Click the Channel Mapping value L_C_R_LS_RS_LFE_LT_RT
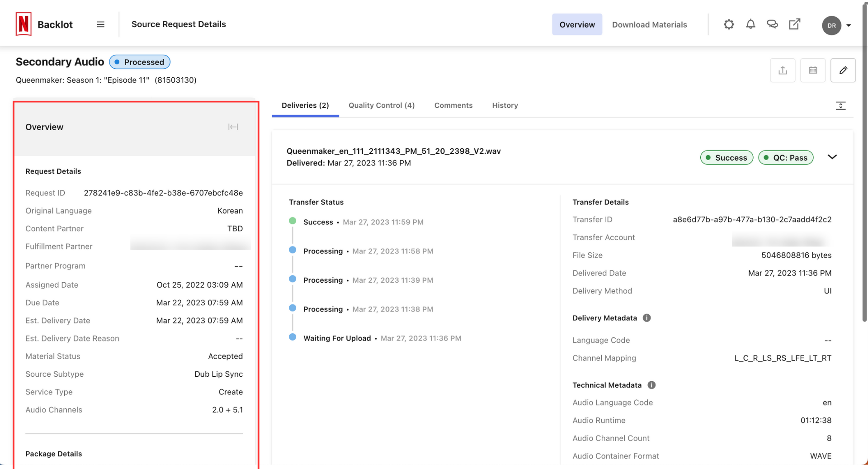The image size is (868, 469). tap(783, 358)
